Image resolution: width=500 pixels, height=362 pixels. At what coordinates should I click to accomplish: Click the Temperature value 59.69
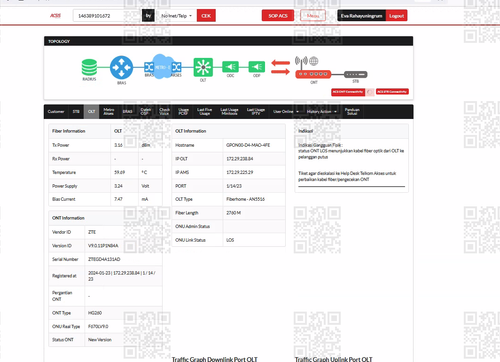pyautogui.click(x=119, y=172)
